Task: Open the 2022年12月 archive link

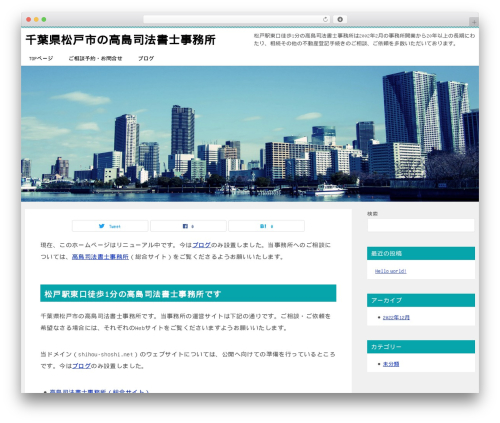Action: (x=396, y=317)
